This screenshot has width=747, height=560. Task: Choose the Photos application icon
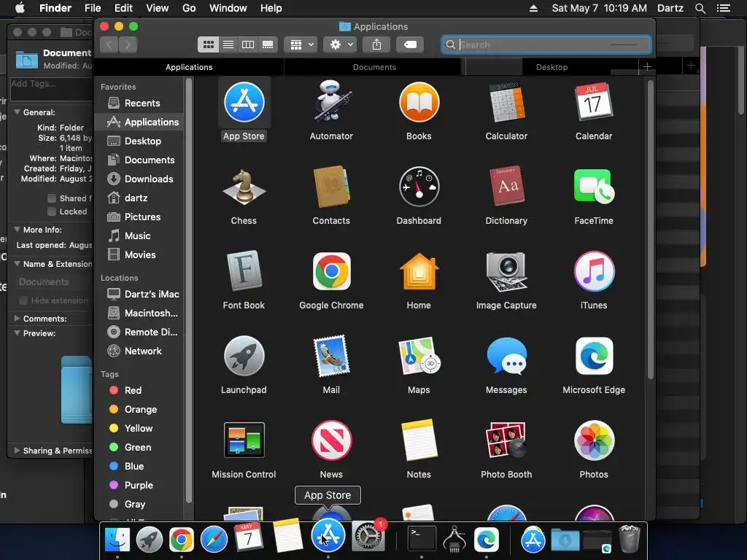(x=594, y=440)
